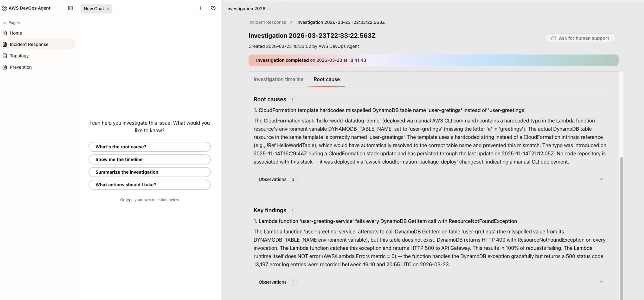Choose "Show me the timeline" suggestion
This screenshot has width=644, height=300.
(x=149, y=159)
